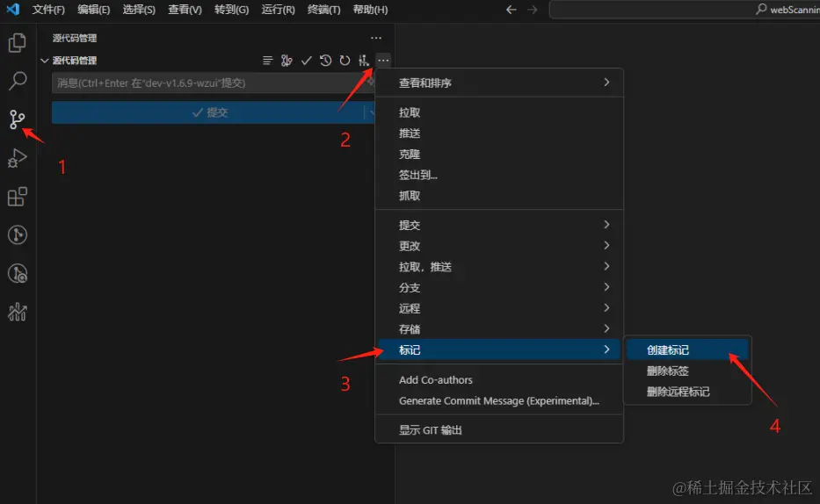
Task: Expand the 提交 submenu in context menu
Action: (499, 225)
